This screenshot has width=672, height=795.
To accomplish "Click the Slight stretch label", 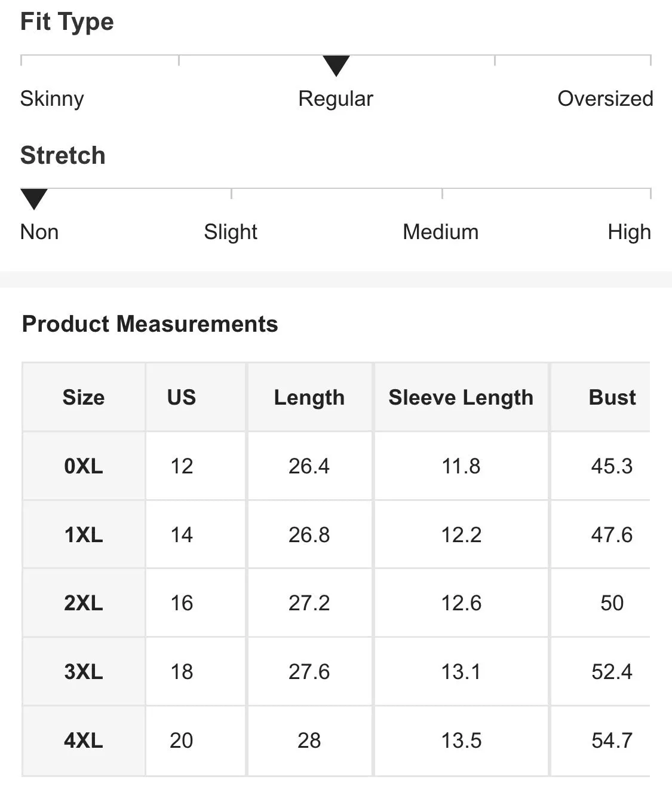I will (x=231, y=232).
